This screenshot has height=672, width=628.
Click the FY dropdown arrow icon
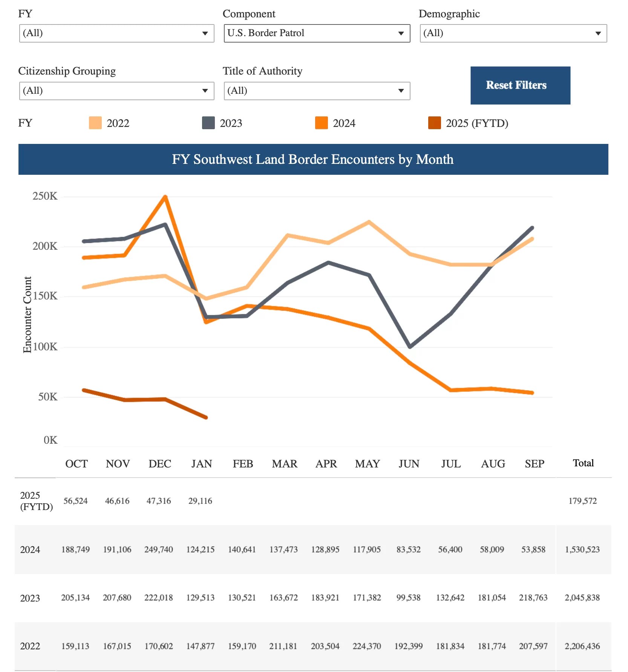205,33
